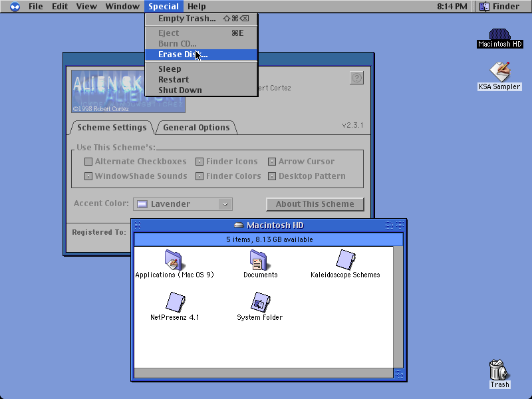Choose Empty Trash from the Special menu
The image size is (532, 399).
pos(201,19)
